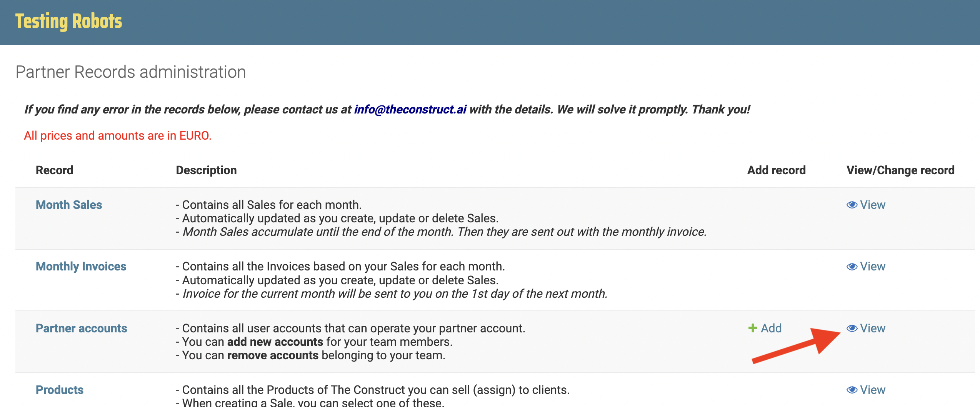Image resolution: width=980 pixels, height=407 pixels.
Task: Click the eye icon in Products row
Action: pyautogui.click(x=852, y=390)
